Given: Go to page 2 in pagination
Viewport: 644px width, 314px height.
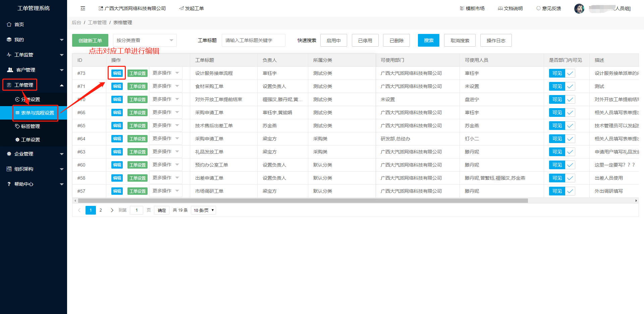Looking at the screenshot, I should click(101, 210).
